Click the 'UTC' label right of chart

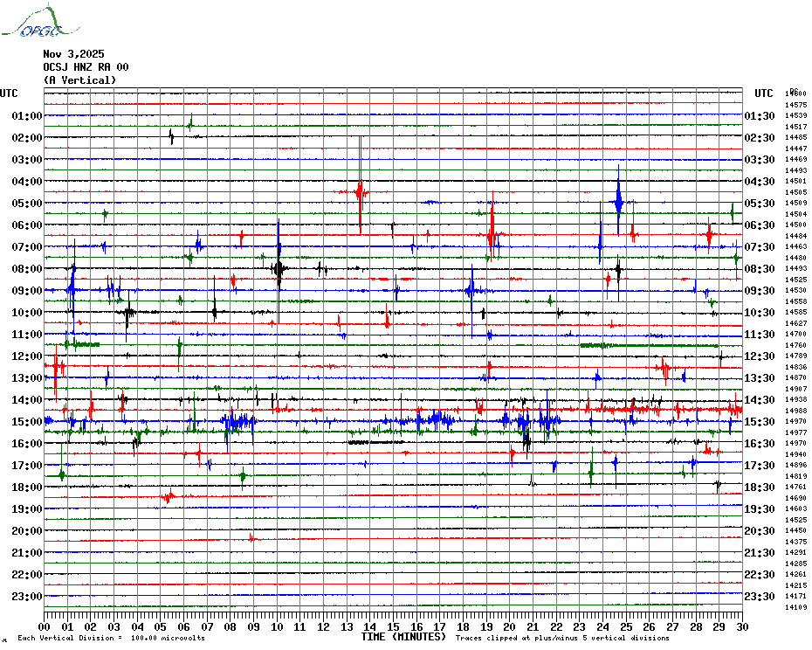tap(763, 93)
